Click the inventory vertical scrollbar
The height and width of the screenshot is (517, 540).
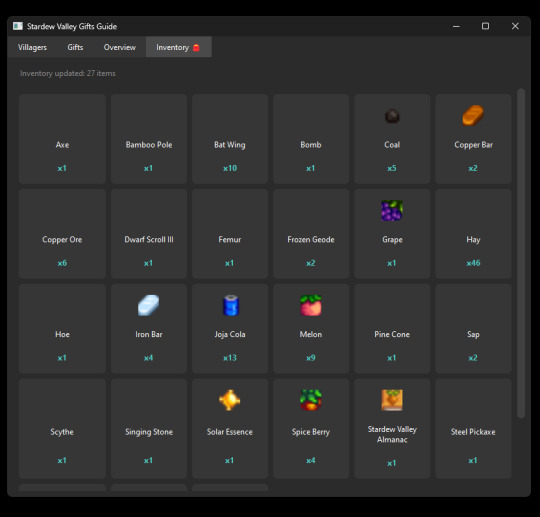(521, 253)
